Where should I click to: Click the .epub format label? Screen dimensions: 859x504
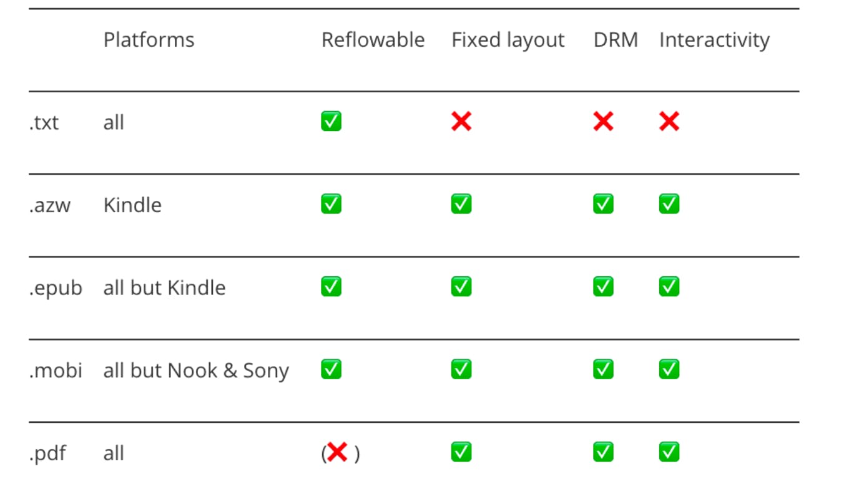click(56, 288)
